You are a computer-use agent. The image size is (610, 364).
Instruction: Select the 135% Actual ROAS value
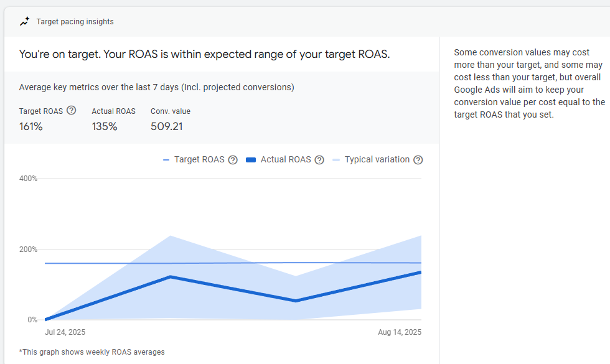105,127
